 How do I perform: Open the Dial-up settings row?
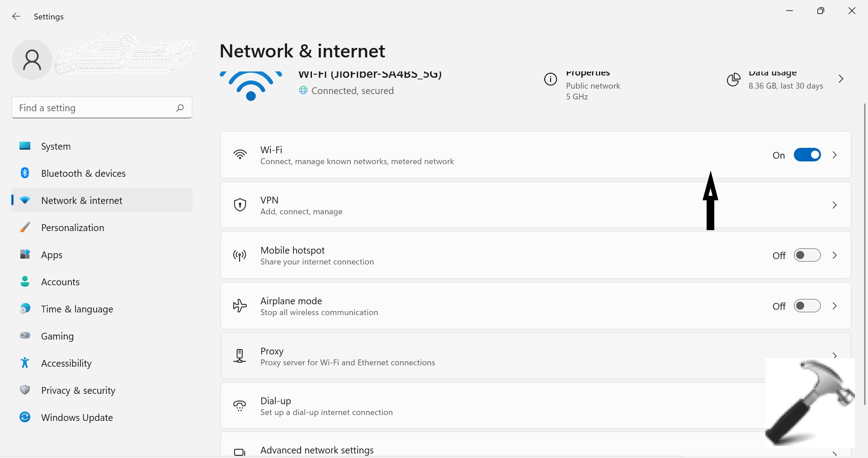(452, 406)
